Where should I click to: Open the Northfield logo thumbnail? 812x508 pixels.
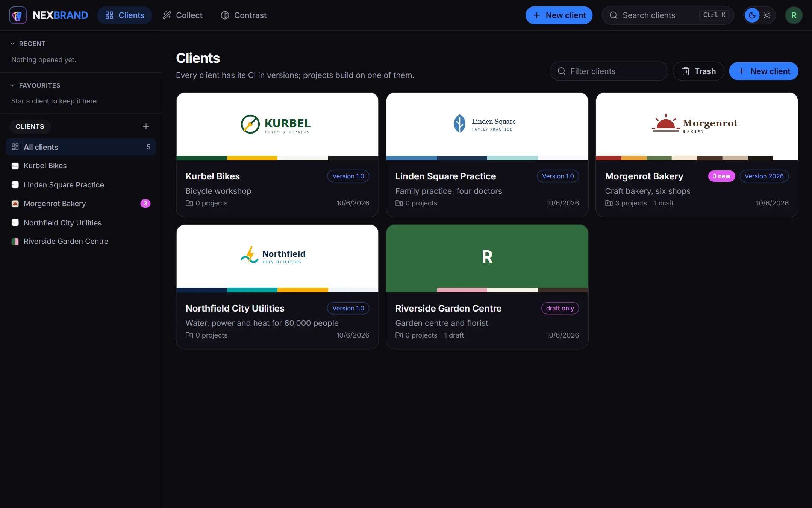tap(277, 256)
